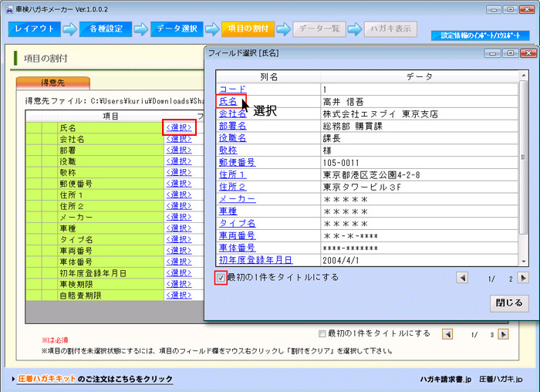The width and height of the screenshot is (540, 392).
Task: Open 圧着ハガキキットのご注文 link
Action: [96, 379]
